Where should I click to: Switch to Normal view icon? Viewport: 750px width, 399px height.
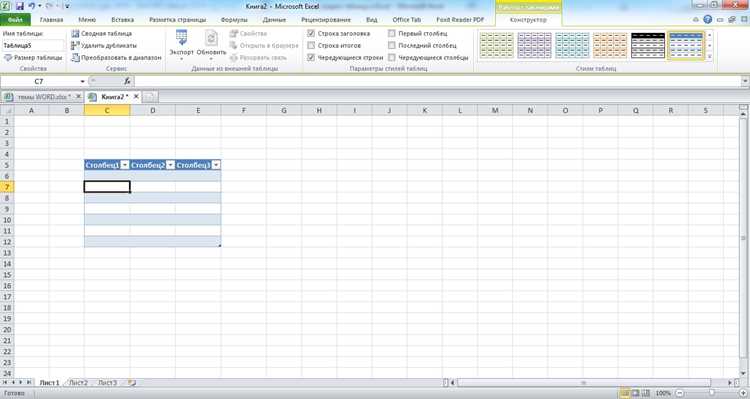(625, 393)
